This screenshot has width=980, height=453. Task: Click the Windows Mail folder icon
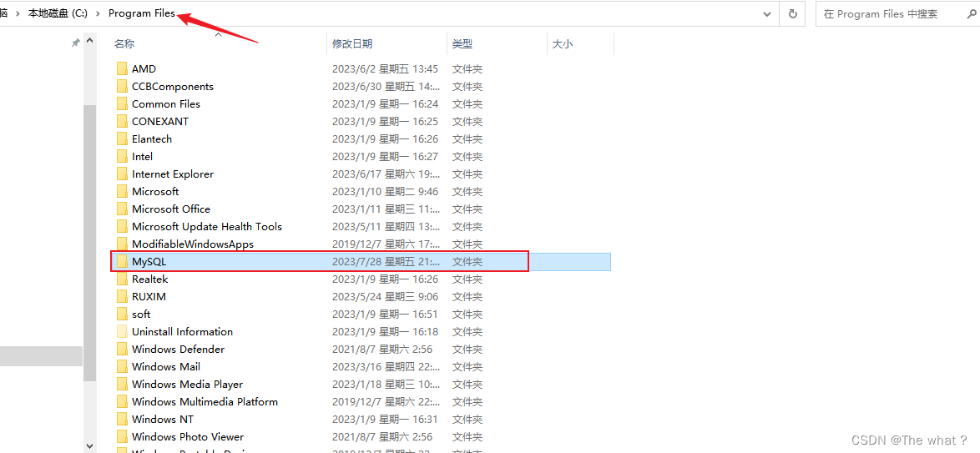click(x=122, y=366)
